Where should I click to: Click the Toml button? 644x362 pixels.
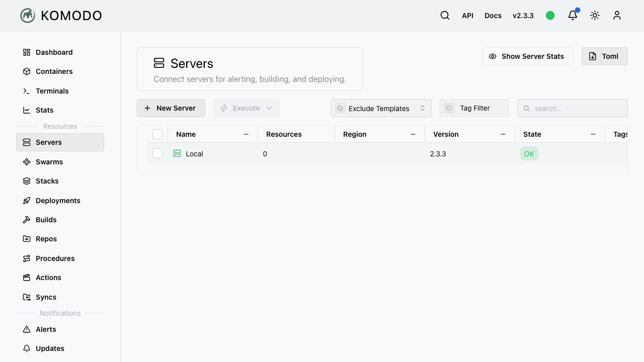pos(605,56)
